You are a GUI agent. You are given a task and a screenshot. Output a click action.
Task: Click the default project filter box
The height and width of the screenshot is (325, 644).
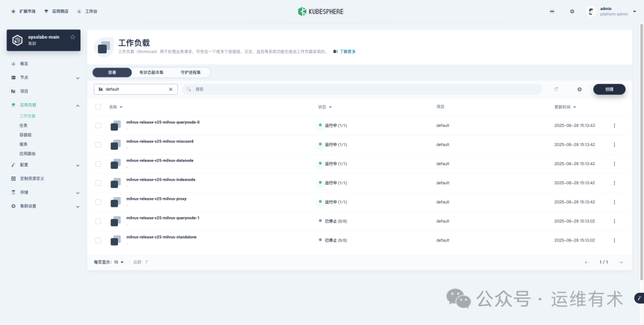coord(135,89)
